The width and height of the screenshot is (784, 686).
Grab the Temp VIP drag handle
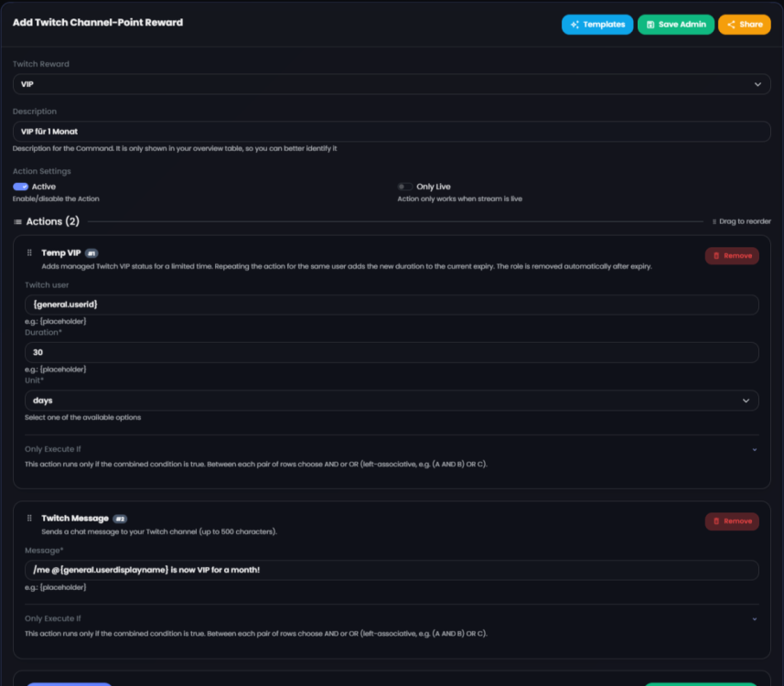point(29,252)
